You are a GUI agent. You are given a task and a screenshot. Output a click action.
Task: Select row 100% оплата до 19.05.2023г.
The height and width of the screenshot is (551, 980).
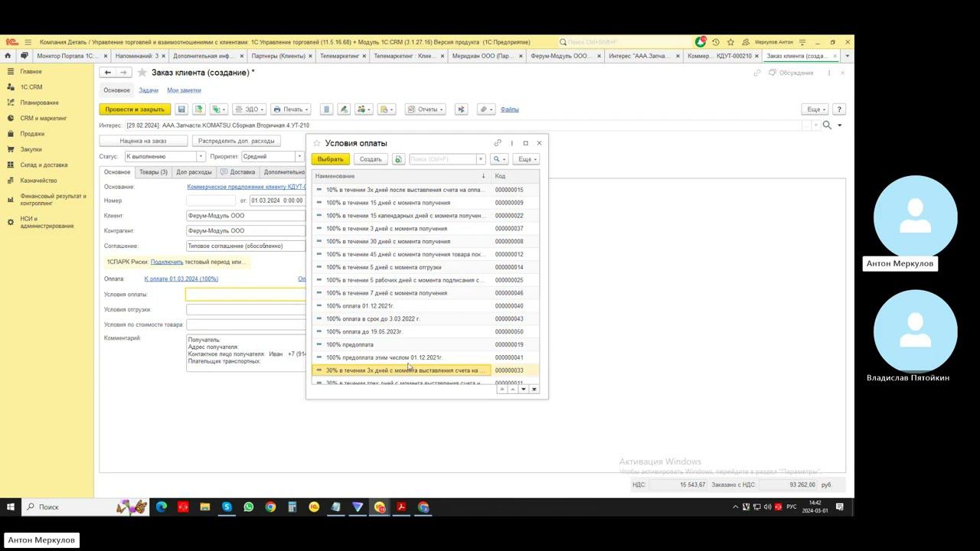click(425, 331)
